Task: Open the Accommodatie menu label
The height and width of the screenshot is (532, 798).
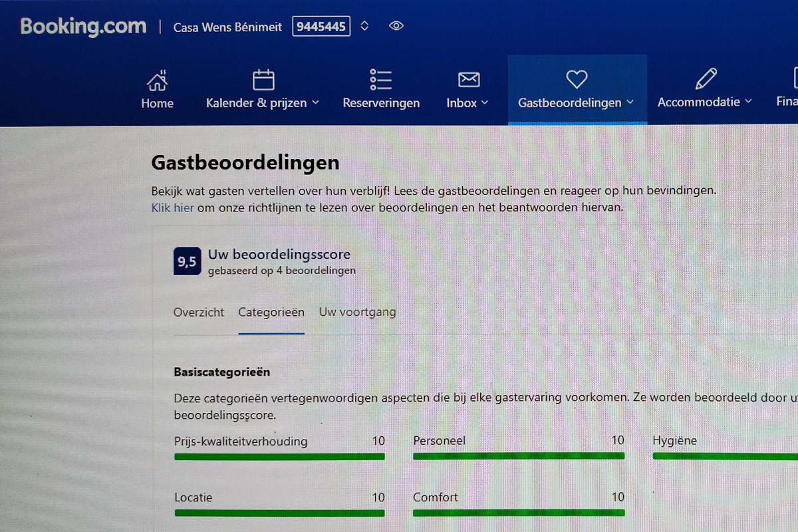Action: click(699, 102)
